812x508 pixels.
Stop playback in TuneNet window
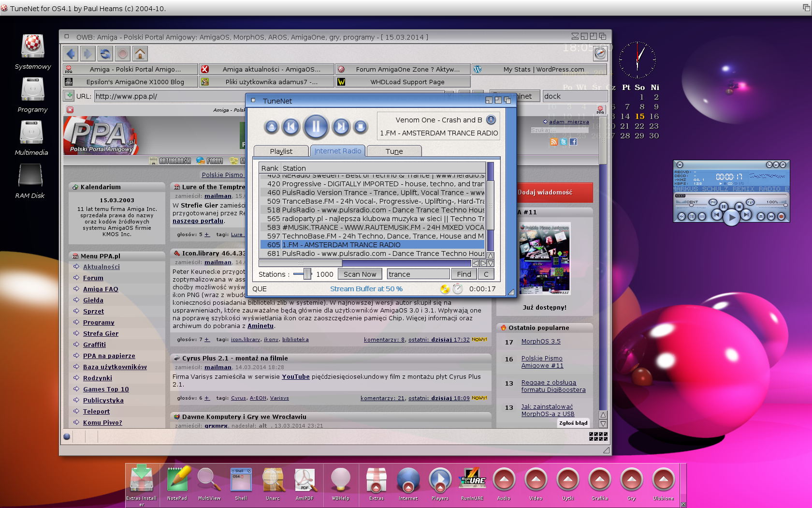pos(361,127)
